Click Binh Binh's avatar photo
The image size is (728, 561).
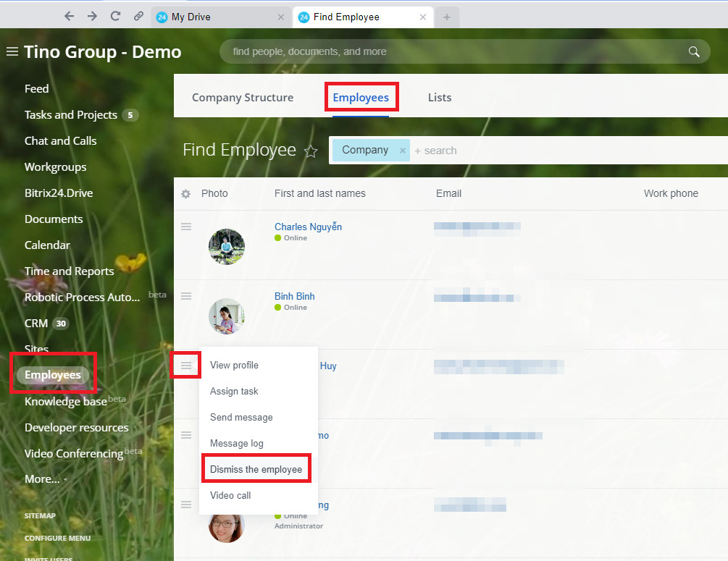pyautogui.click(x=227, y=316)
